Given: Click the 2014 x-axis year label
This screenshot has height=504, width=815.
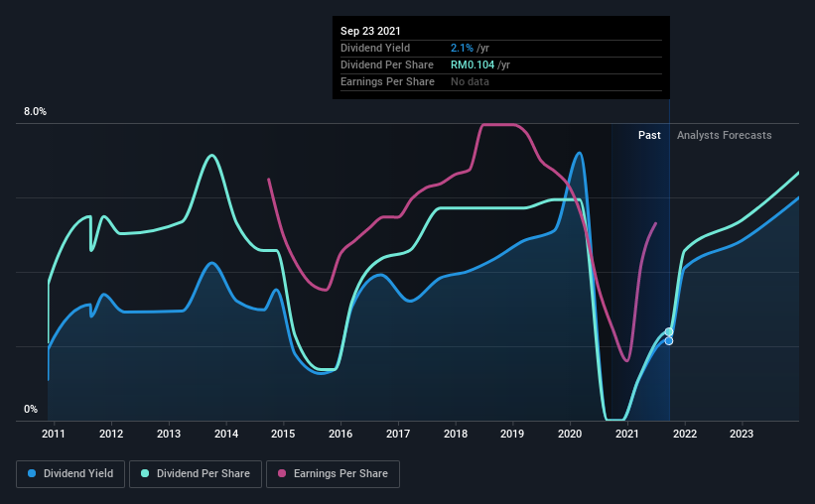Looking at the screenshot, I should point(226,434).
